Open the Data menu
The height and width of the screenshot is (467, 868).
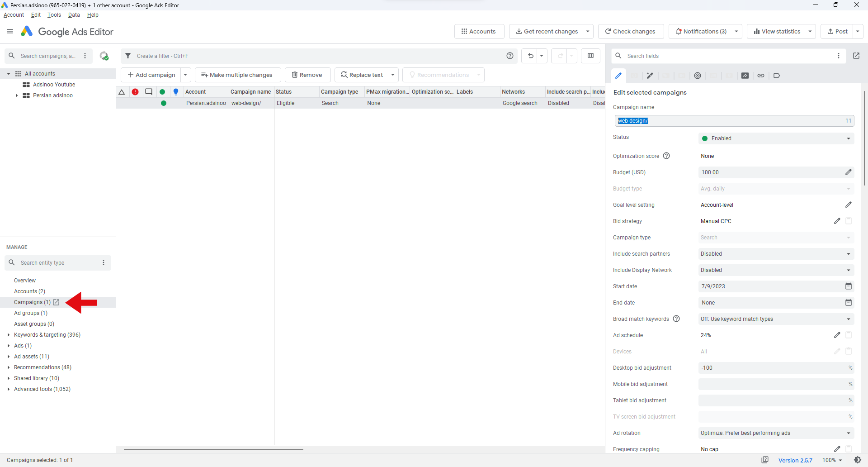point(74,15)
